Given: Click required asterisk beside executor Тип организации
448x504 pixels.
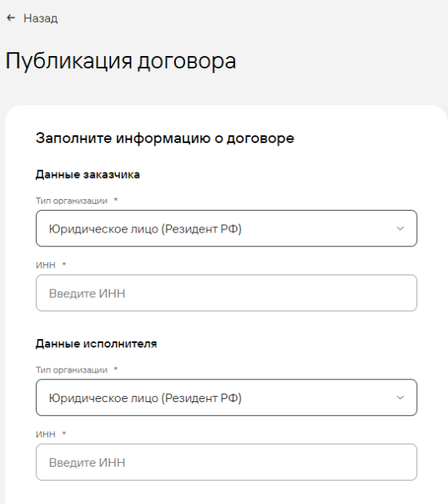Looking at the screenshot, I should pyautogui.click(x=116, y=369).
